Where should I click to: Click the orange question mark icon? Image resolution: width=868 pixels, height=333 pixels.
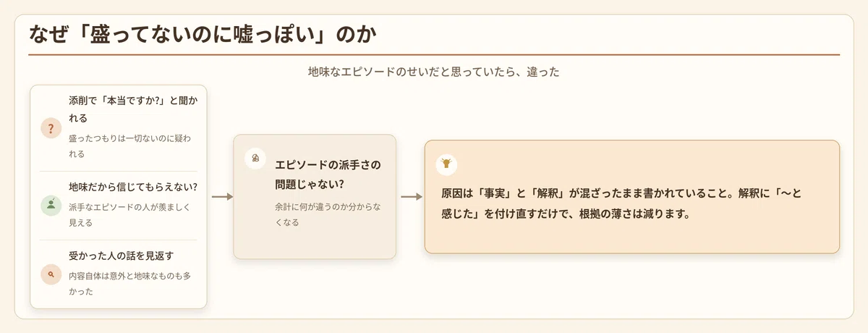click(51, 129)
